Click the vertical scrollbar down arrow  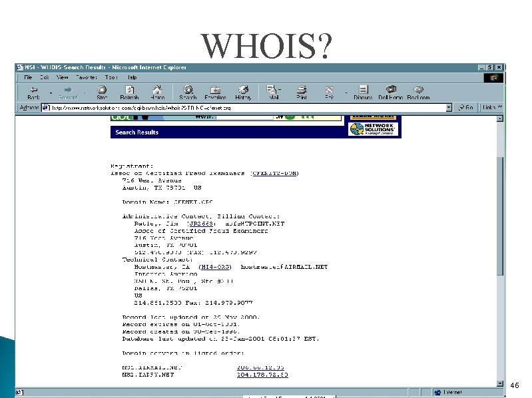(500, 383)
